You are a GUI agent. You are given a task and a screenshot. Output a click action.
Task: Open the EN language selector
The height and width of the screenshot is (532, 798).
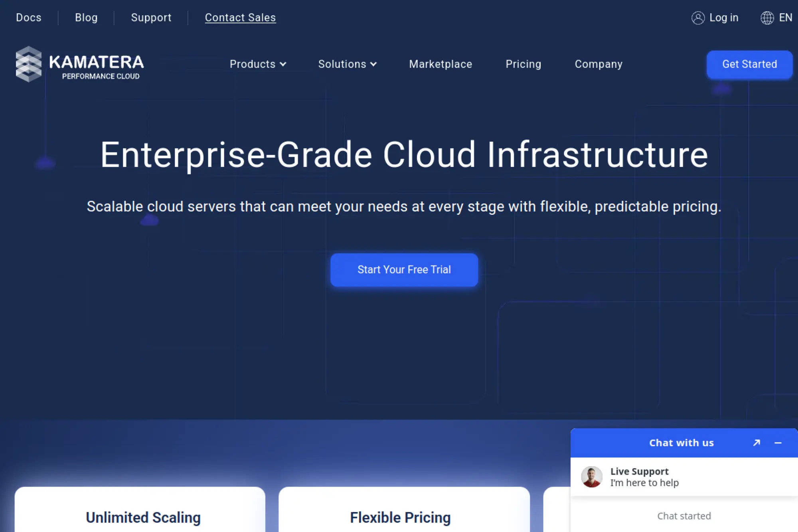click(x=785, y=18)
